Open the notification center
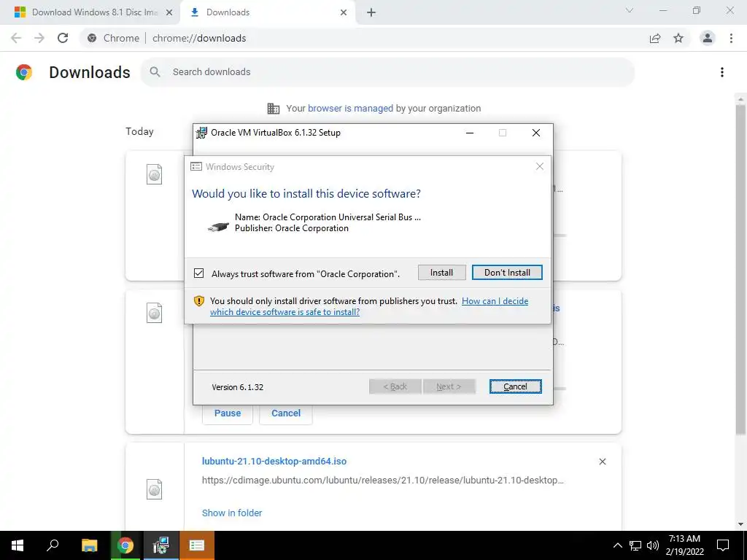Screen dimensions: 747x560 (723, 545)
